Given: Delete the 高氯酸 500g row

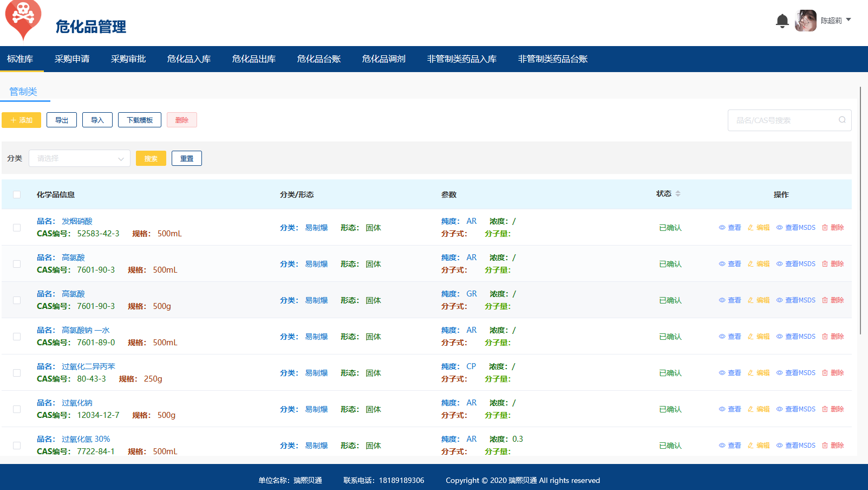Looking at the screenshot, I should point(833,300).
